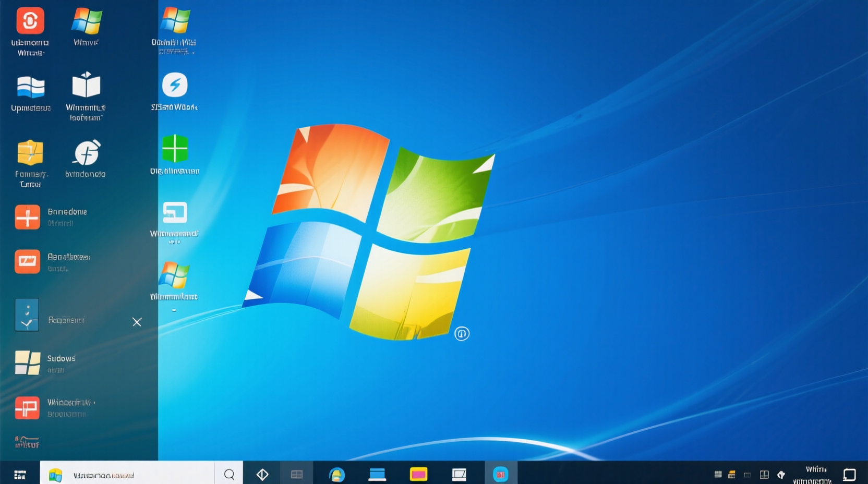This screenshot has width=868, height=484.
Task: Switch to the highlighted cyan taskbar app
Action: [x=501, y=474]
